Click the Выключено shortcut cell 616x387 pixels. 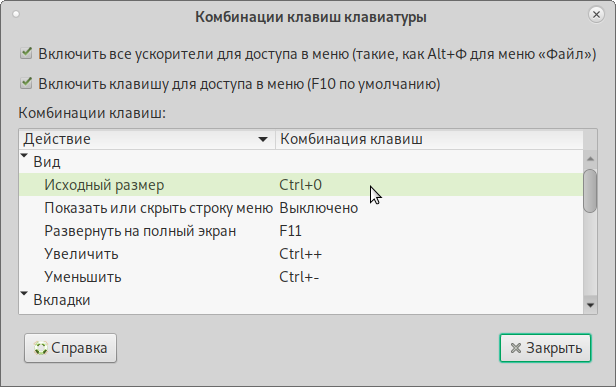point(319,208)
